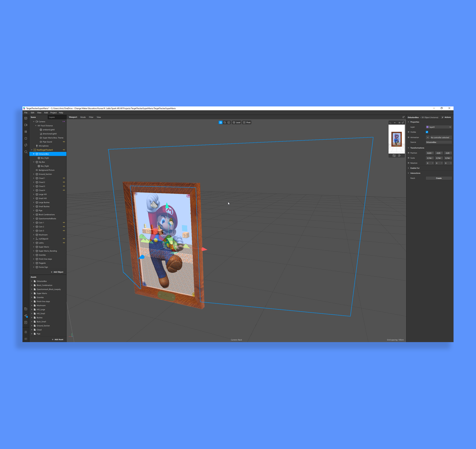This screenshot has width=476, height=449.
Task: Select the move/translate tool in viewport toolbar
Action: [220, 122]
